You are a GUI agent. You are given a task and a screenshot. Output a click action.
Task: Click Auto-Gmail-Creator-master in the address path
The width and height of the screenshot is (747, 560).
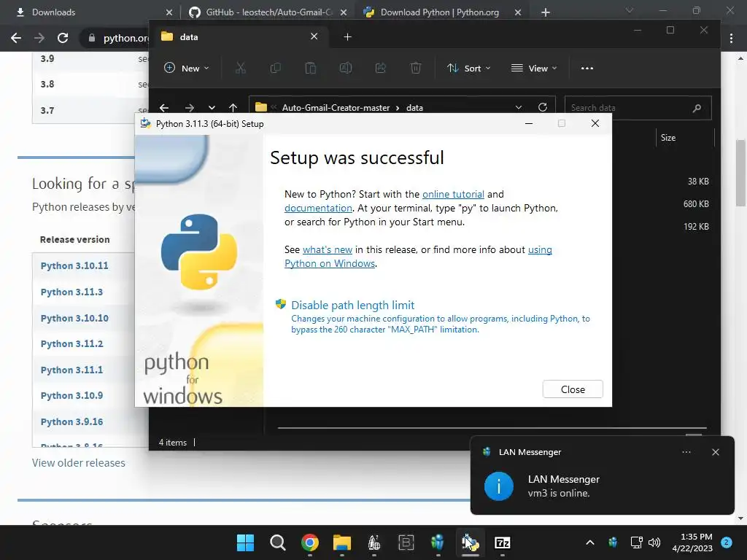click(336, 108)
